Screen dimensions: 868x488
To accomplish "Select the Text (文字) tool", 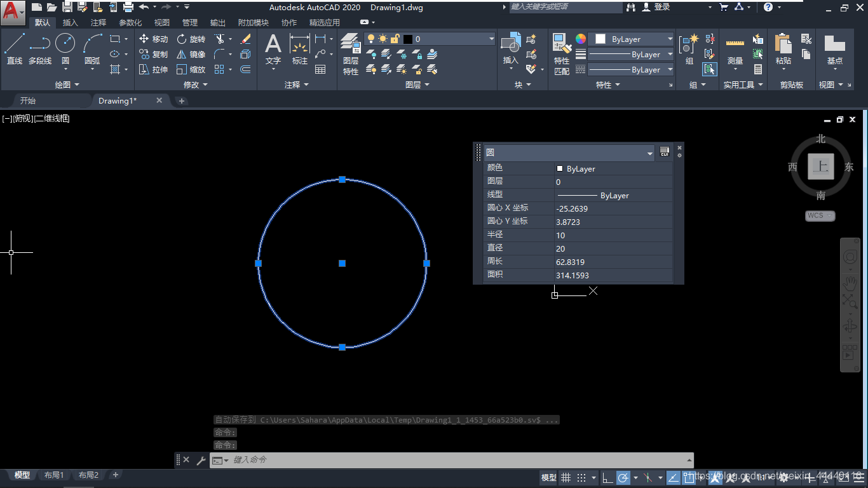I will (x=273, y=50).
